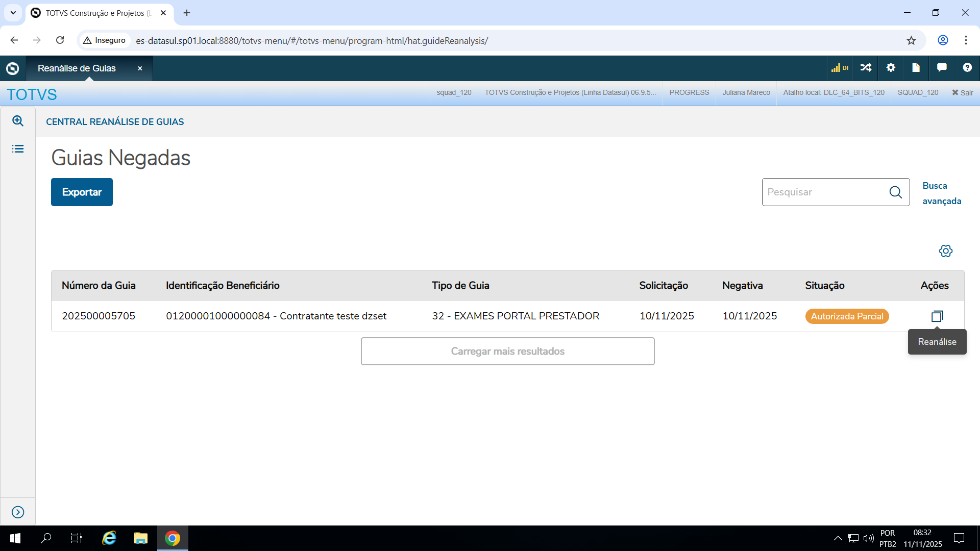
Task: Select the Reanálise de Guias tab
Action: coord(77,68)
